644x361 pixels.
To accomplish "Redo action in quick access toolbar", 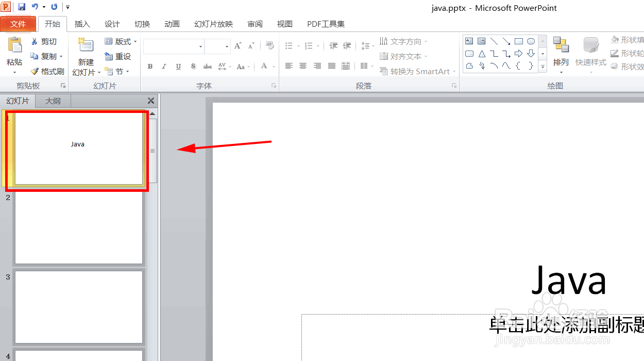I will [x=54, y=7].
